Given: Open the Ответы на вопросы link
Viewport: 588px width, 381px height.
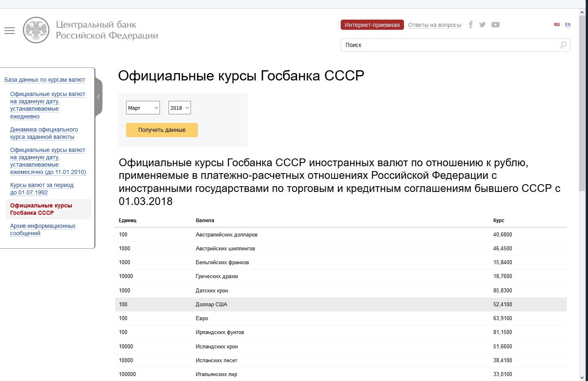Looking at the screenshot, I should (434, 25).
